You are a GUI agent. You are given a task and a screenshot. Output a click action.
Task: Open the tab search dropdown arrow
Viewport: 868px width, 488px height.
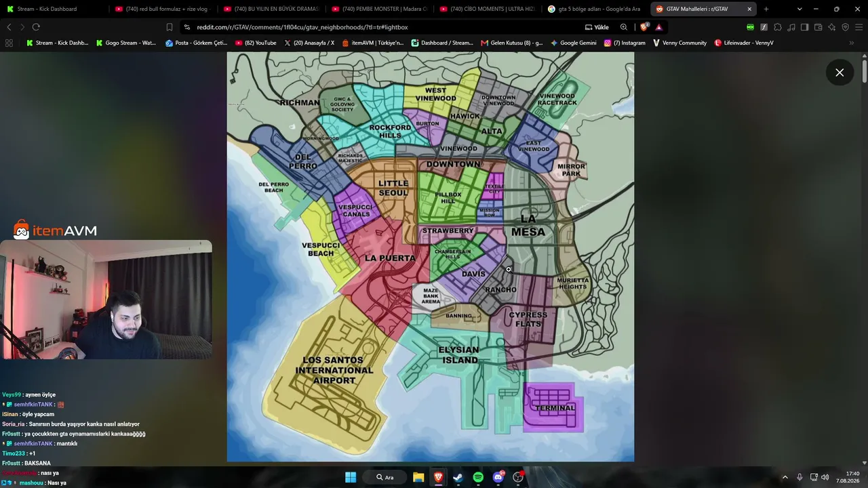[800, 9]
